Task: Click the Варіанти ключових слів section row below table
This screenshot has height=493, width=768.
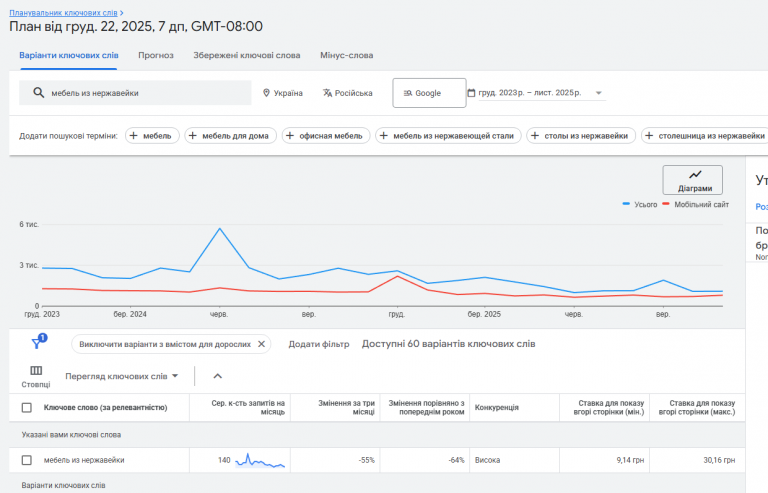Action: pyautogui.click(x=377, y=485)
